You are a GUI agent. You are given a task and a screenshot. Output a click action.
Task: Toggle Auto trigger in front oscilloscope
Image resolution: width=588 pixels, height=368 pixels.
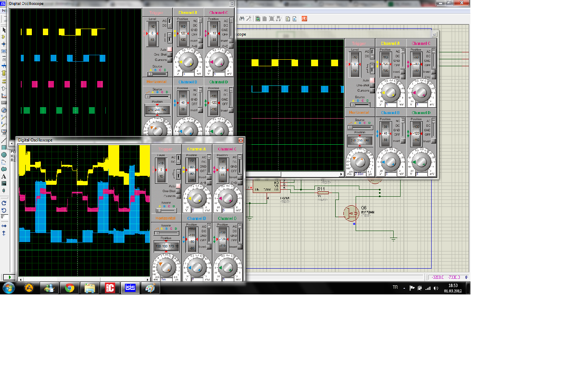click(x=178, y=186)
